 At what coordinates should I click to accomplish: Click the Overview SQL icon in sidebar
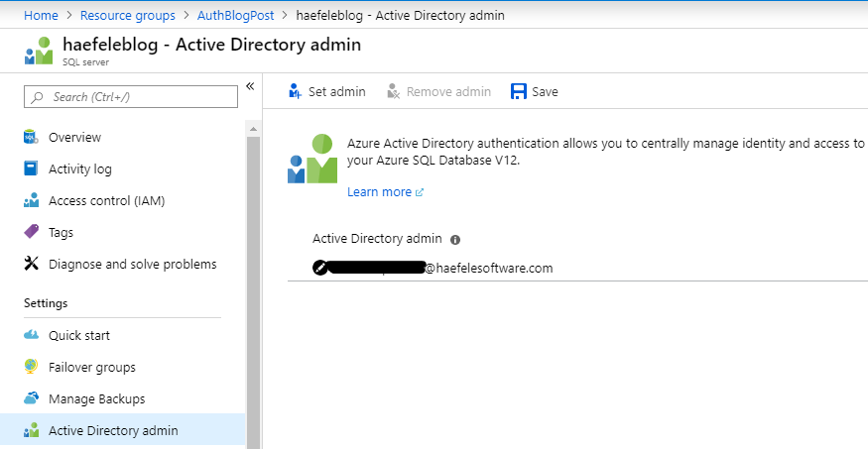[31, 137]
